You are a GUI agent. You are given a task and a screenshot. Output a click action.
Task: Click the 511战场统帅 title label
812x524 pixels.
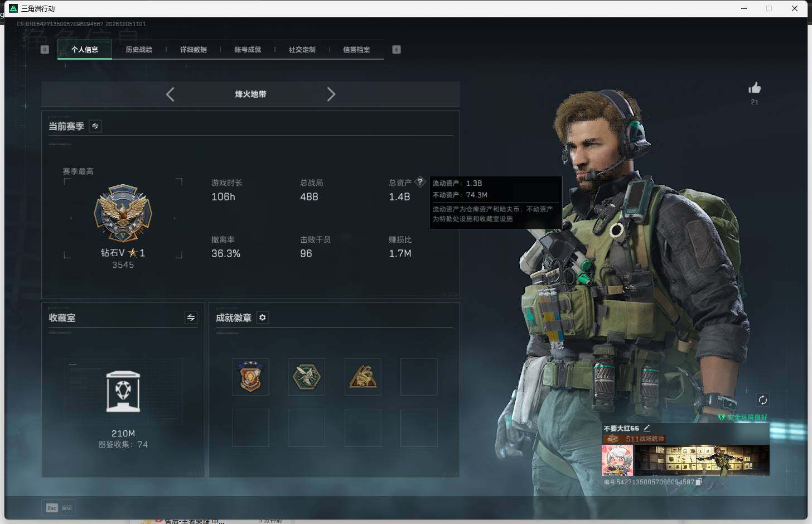tap(645, 439)
